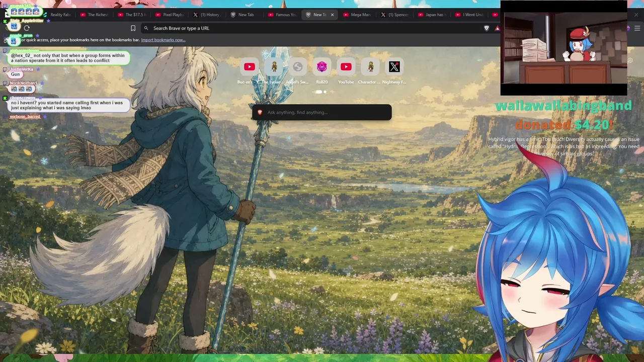Open the Brave hamburger main menu
644x362 pixels.
[637, 28]
